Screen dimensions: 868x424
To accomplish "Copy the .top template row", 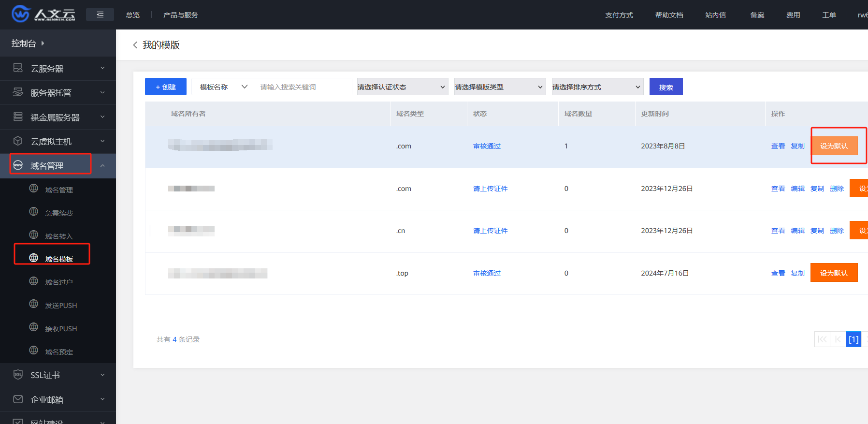I will coord(798,273).
